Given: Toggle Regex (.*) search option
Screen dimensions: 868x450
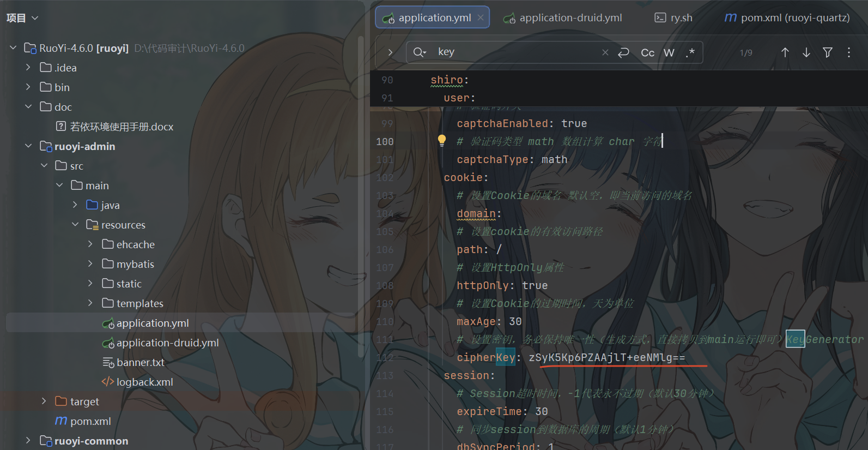Looking at the screenshot, I should click(x=690, y=52).
